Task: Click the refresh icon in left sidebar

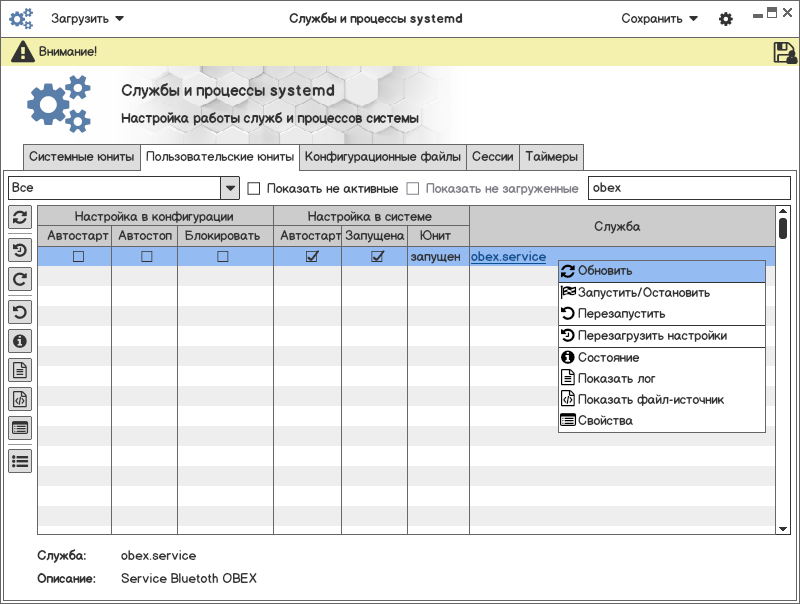Action: (x=20, y=217)
